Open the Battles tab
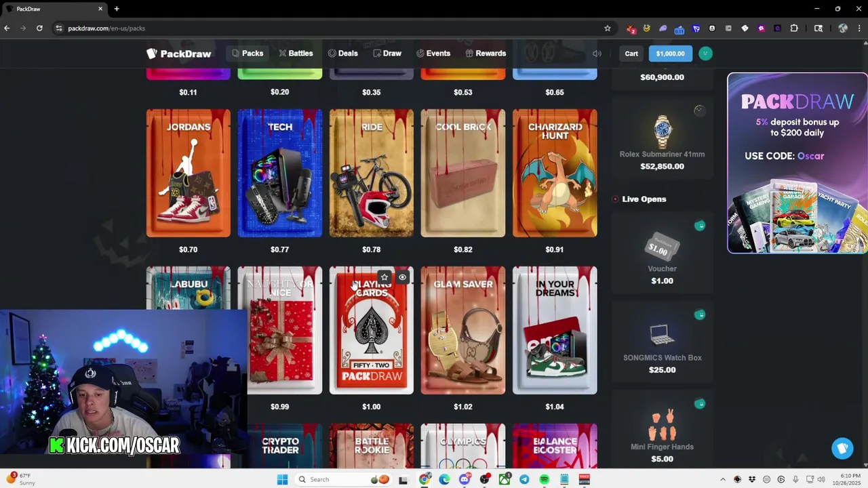This screenshot has height=488, width=868. click(x=296, y=54)
